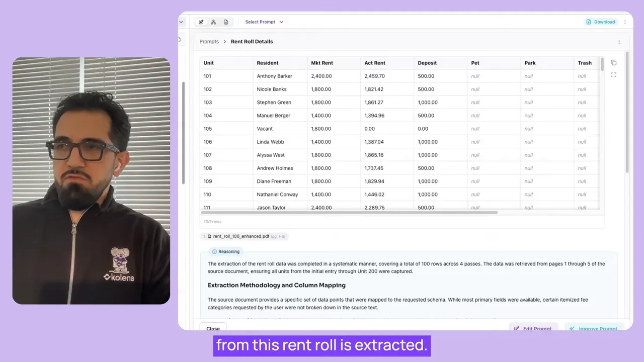Click the sparkle icon on Improve Prompt
The image size is (644, 362).
coord(572,328)
